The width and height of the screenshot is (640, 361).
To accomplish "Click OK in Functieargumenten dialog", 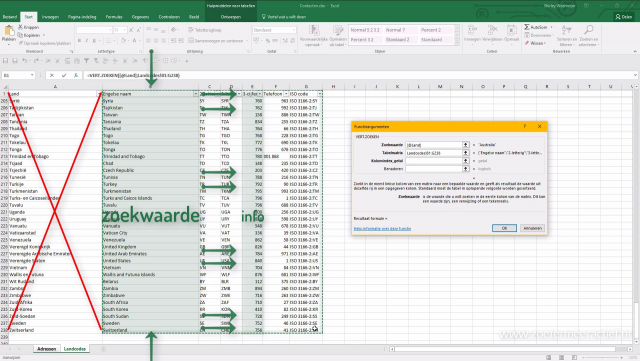I will pyautogui.click(x=504, y=228).
